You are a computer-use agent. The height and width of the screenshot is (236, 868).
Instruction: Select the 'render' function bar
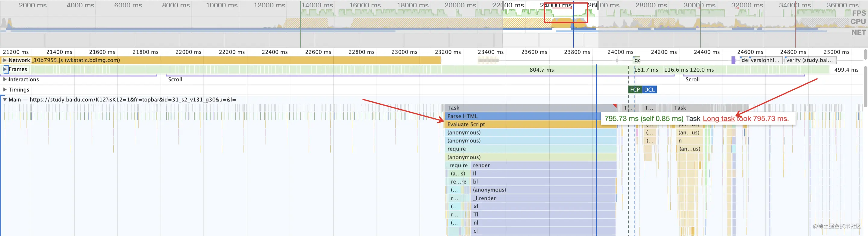pos(543,165)
